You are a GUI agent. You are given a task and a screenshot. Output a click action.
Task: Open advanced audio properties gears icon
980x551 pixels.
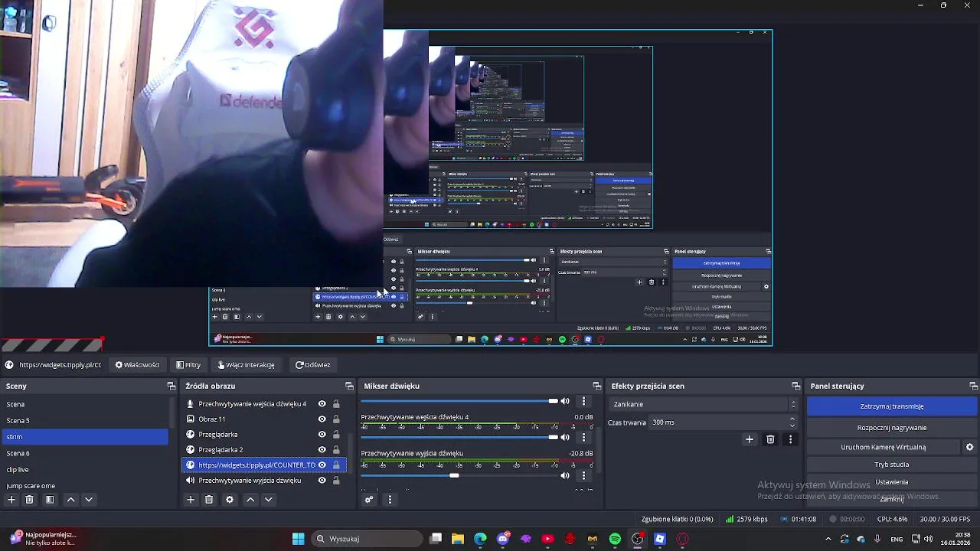369,500
